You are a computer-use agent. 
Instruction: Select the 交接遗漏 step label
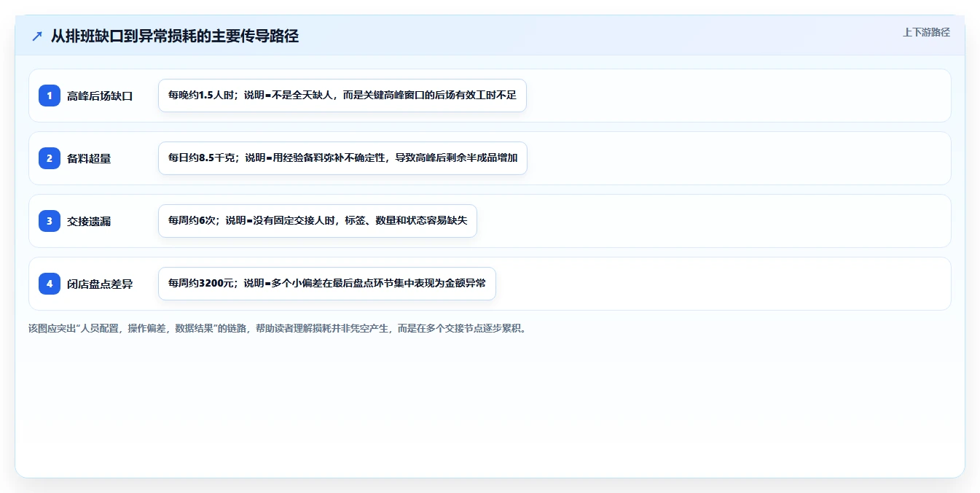(x=89, y=221)
